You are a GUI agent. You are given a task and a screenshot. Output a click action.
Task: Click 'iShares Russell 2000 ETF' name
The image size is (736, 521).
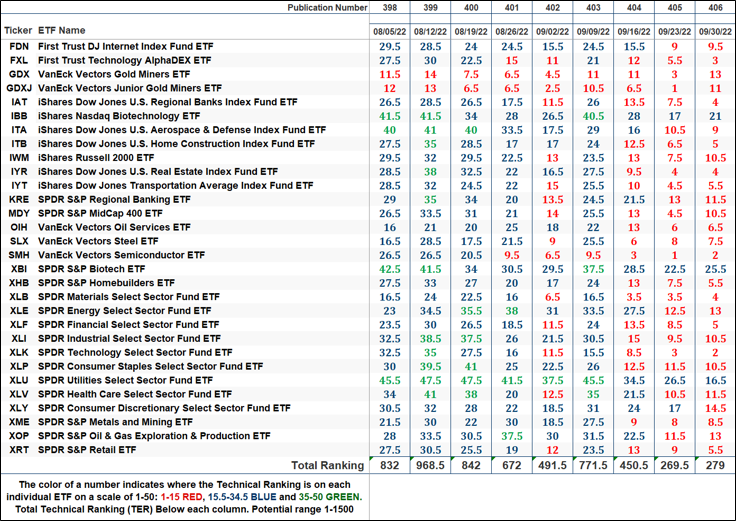[x=96, y=158]
